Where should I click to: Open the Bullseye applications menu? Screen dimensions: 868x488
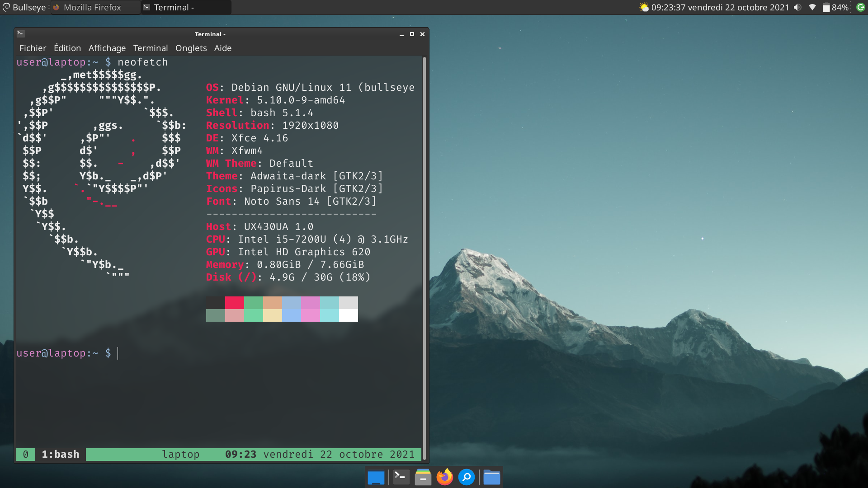24,7
